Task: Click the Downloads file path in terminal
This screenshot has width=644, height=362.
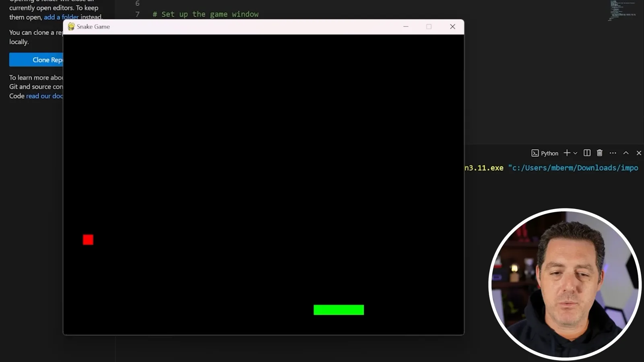Action: pos(573,168)
